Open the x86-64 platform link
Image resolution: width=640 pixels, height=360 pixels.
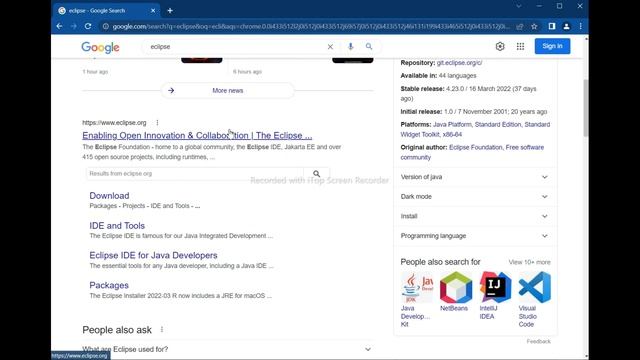point(452,134)
